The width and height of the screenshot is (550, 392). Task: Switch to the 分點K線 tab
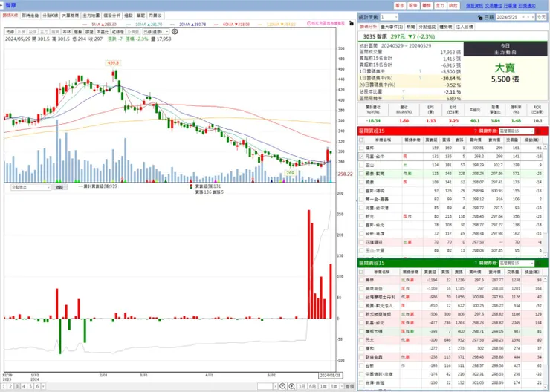50,16
